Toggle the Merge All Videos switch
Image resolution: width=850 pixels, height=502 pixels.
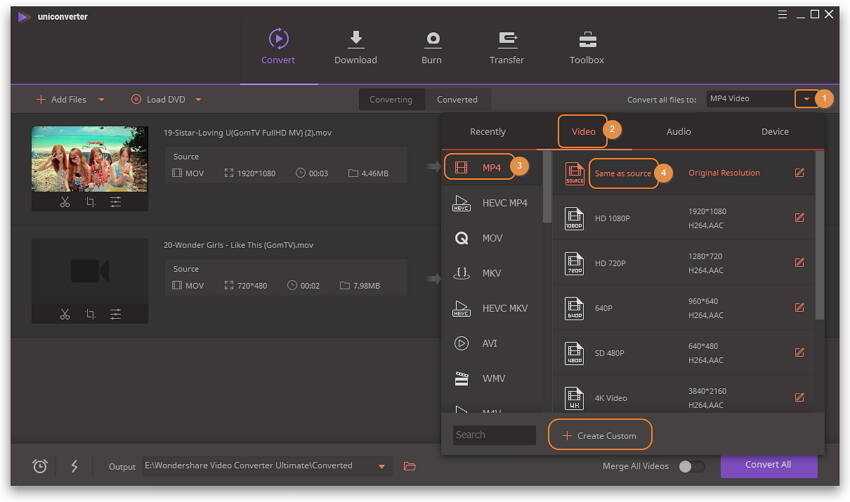(692, 466)
